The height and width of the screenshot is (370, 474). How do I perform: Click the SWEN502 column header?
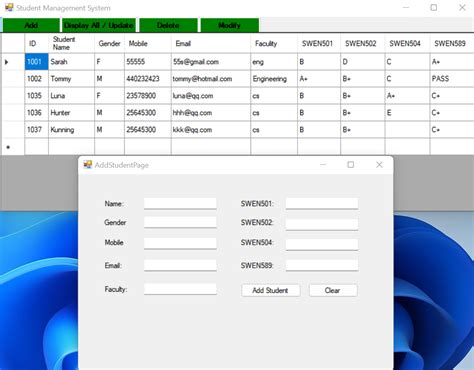(362, 43)
